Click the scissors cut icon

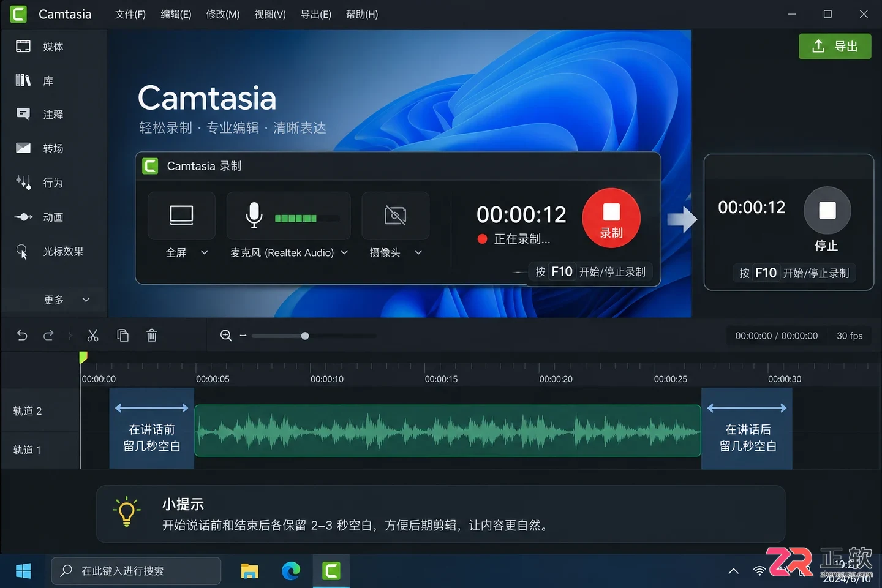tap(93, 335)
